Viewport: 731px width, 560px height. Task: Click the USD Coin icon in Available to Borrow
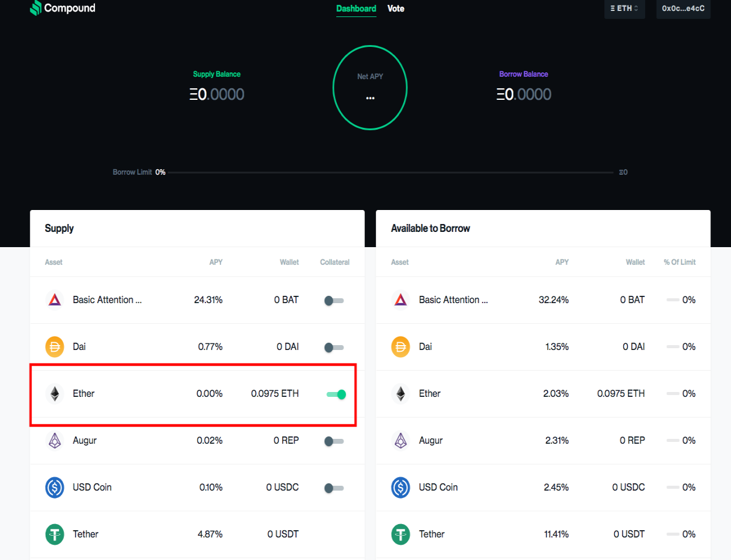[401, 487]
